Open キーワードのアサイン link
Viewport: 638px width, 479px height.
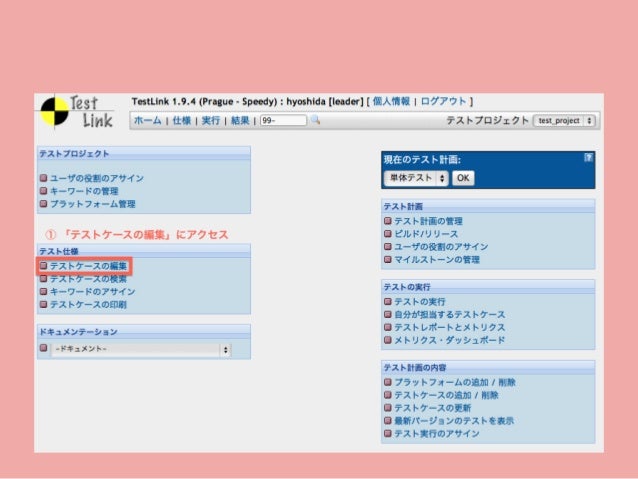point(93,292)
